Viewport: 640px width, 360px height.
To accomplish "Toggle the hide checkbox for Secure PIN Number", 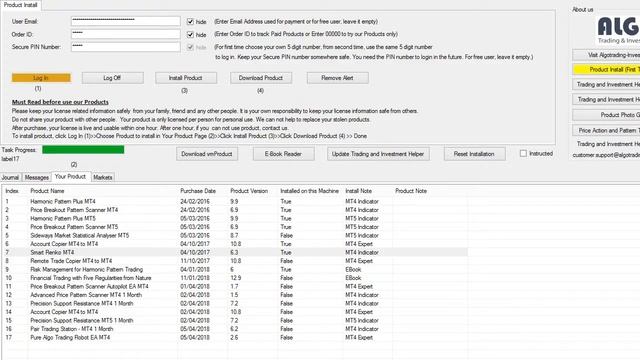I will [190, 47].
